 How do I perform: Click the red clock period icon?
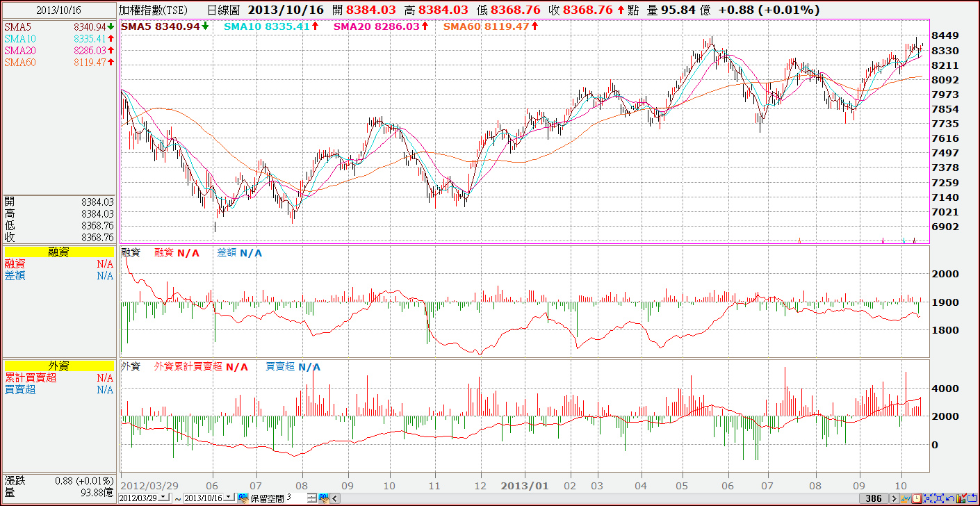917,498
